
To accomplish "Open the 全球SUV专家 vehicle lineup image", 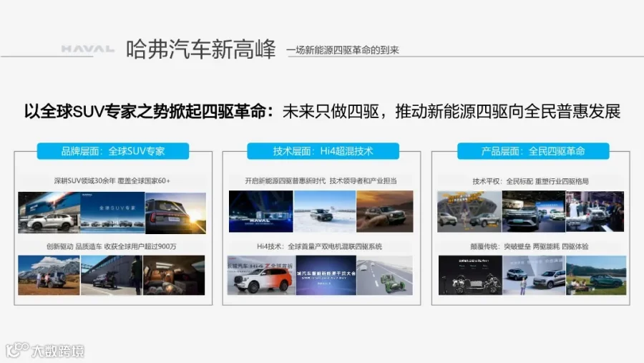I will (x=112, y=213).
